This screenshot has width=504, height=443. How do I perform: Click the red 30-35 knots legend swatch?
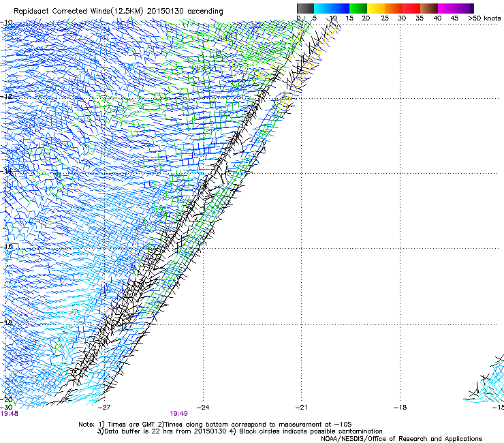411,8
